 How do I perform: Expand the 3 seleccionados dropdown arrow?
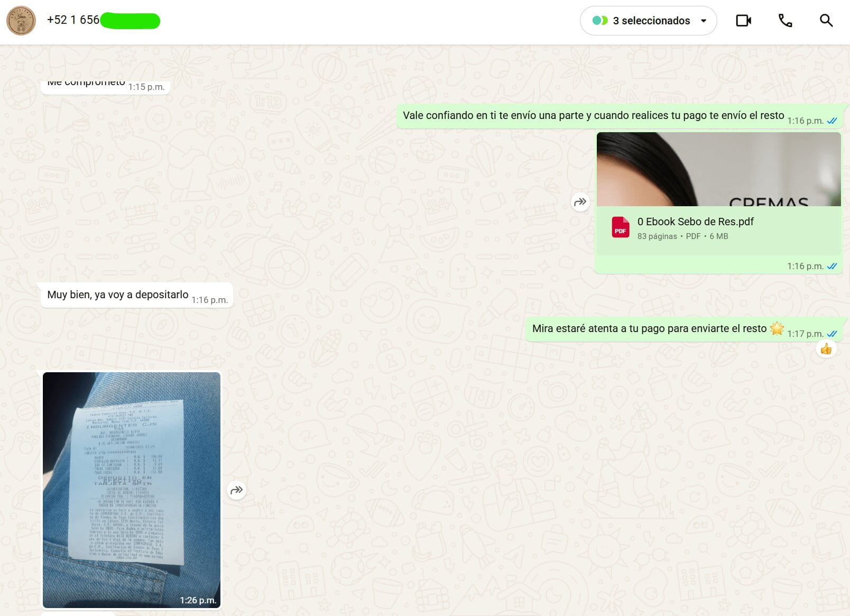[x=704, y=21]
